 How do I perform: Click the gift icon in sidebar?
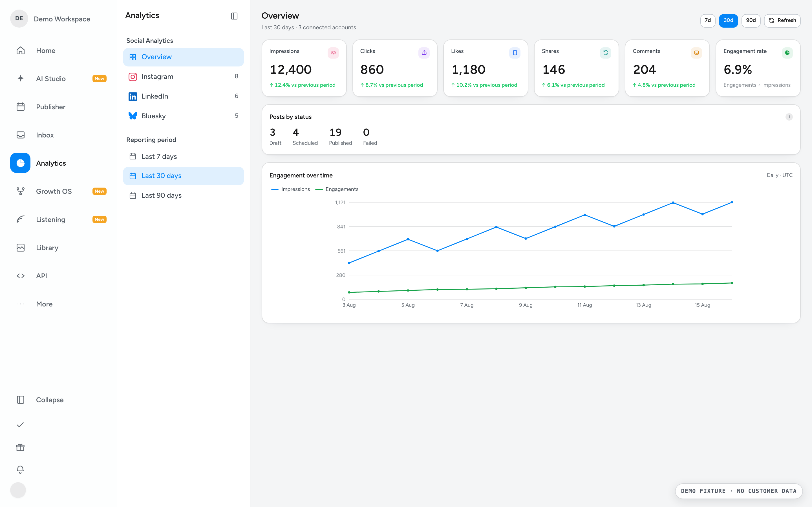20,447
